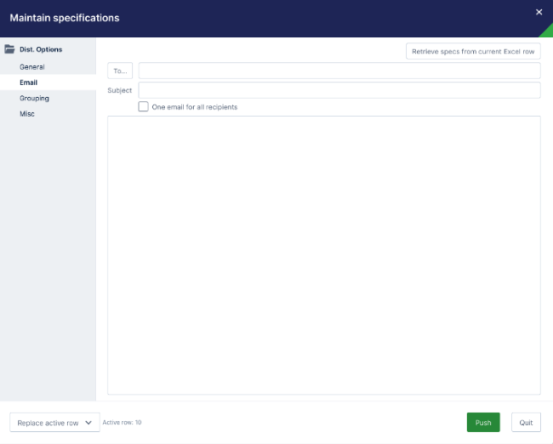The width and height of the screenshot is (553, 444).
Task: Select the Email section
Action: coord(29,83)
